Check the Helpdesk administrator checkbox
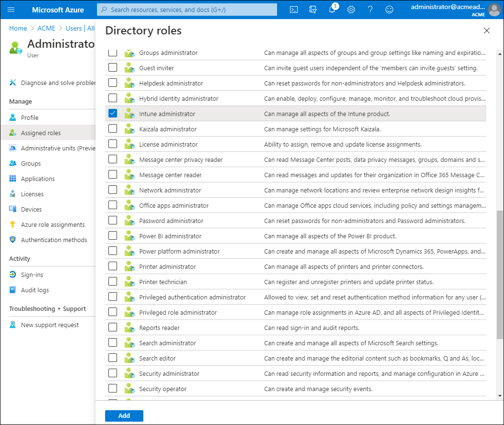The height and width of the screenshot is (425, 504). pos(113,83)
